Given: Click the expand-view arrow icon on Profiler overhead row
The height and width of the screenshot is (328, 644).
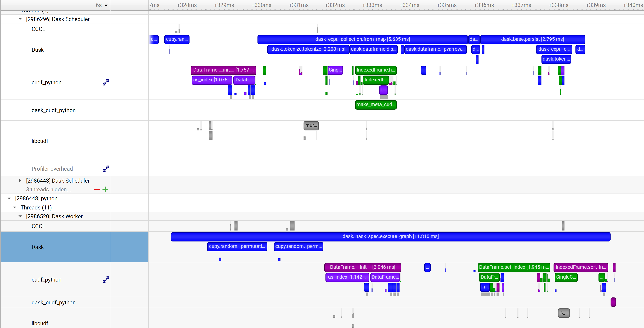Looking at the screenshot, I should click(106, 169).
